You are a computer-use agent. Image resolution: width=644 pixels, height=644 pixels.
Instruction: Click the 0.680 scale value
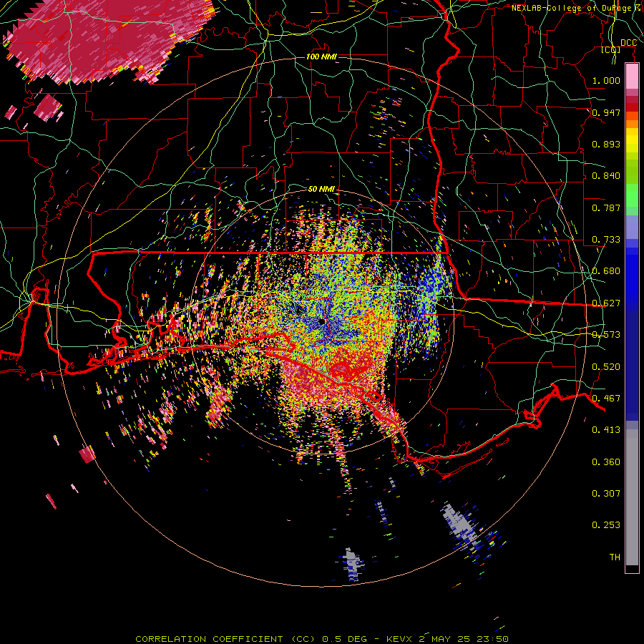(606, 271)
